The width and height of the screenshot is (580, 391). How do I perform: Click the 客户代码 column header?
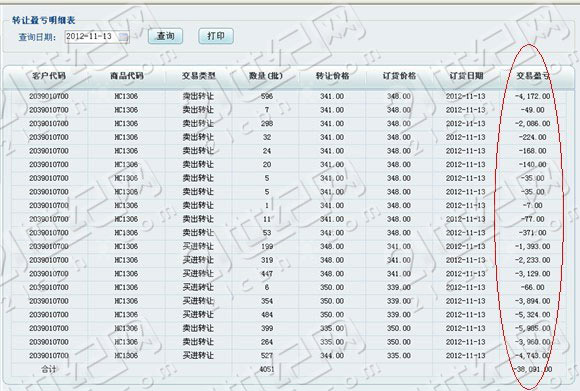[x=49, y=76]
